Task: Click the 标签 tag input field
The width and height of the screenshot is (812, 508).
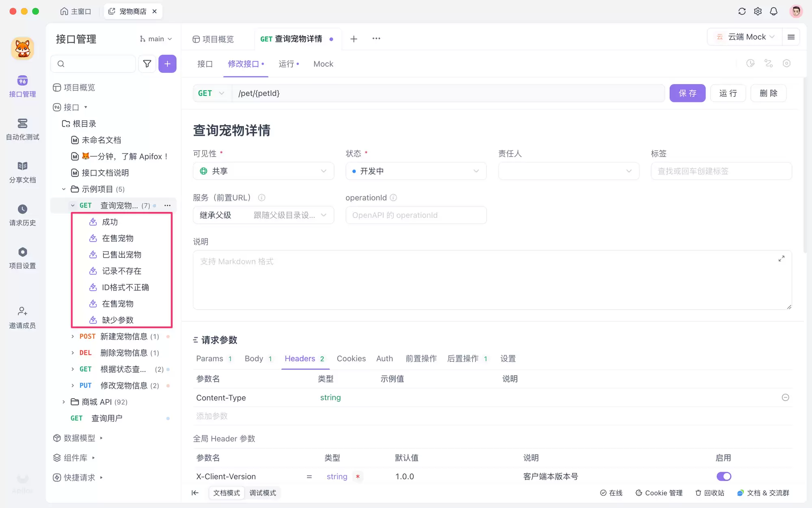Action: pos(721,171)
